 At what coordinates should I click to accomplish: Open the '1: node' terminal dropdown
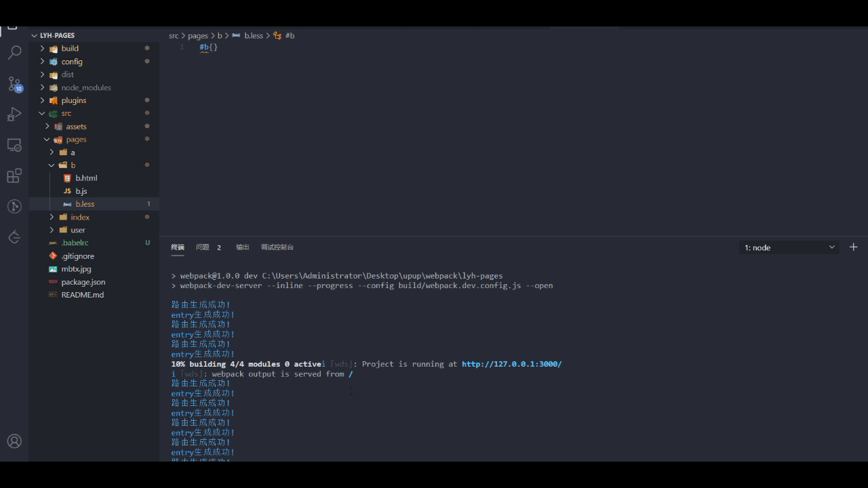click(789, 247)
